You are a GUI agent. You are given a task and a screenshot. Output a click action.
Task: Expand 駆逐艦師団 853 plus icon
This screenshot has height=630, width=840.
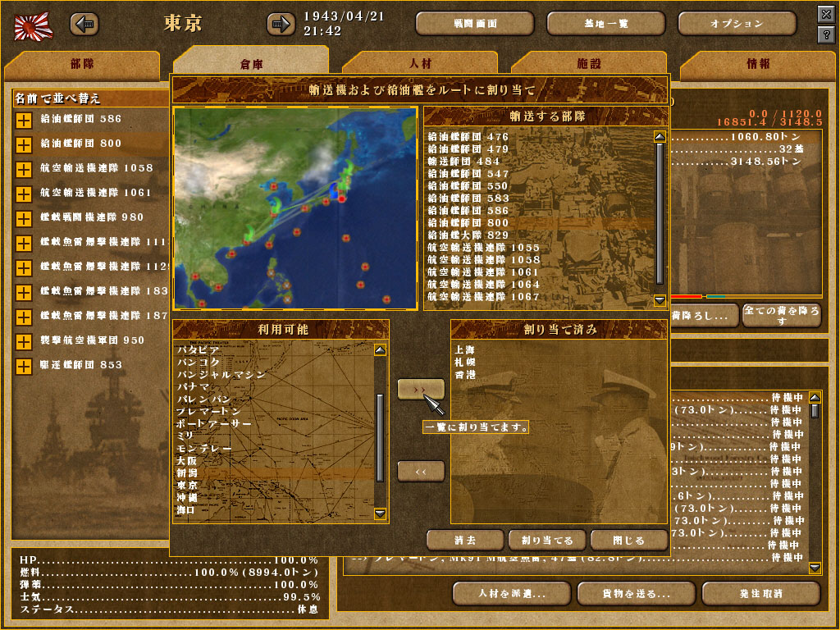tap(23, 366)
